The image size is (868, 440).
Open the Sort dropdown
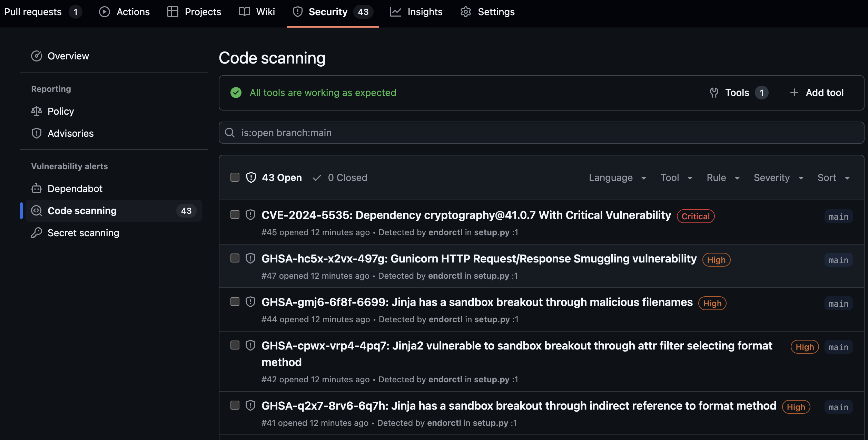click(834, 178)
